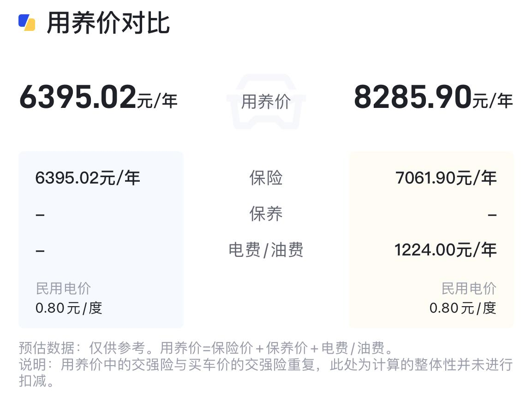
Task: Select the left card 0.80元/度 price
Action: pyautogui.click(x=69, y=308)
